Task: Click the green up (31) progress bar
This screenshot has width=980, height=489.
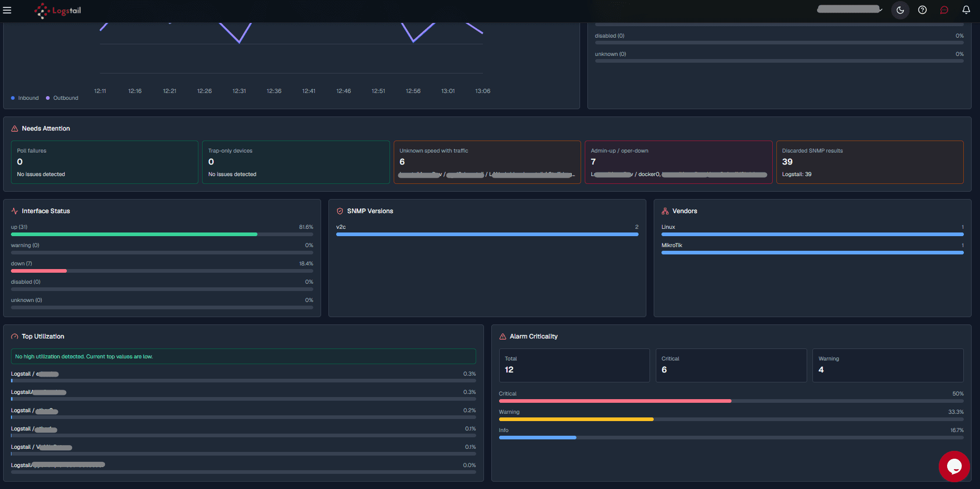Action: tap(134, 235)
